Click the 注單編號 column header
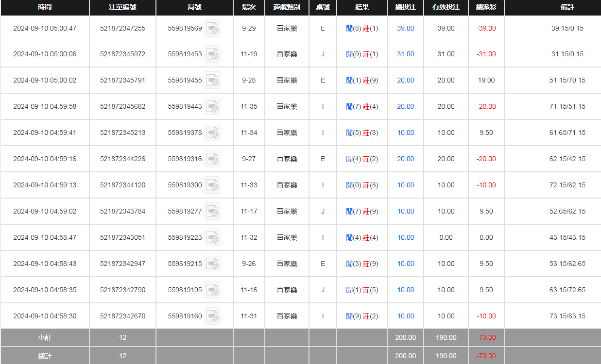The height and width of the screenshot is (364, 601). click(x=122, y=8)
